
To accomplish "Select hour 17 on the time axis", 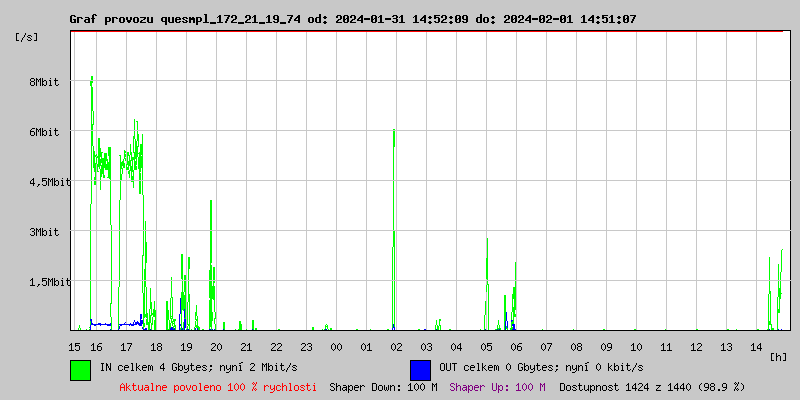I will tap(126, 346).
